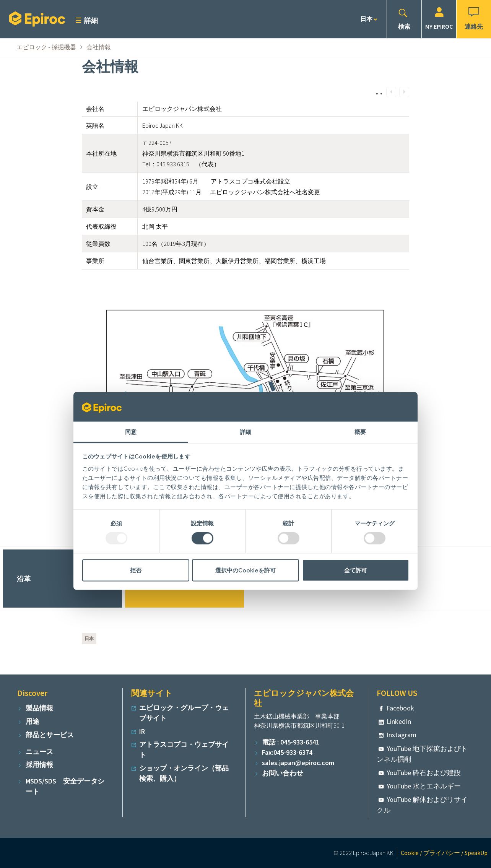Enable the マーケティング cookie switch
Image resolution: width=491 pixels, height=868 pixels.
(374, 538)
